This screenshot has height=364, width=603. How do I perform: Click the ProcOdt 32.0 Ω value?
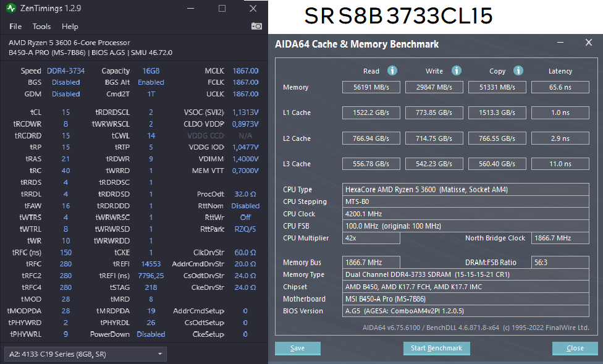coord(245,194)
